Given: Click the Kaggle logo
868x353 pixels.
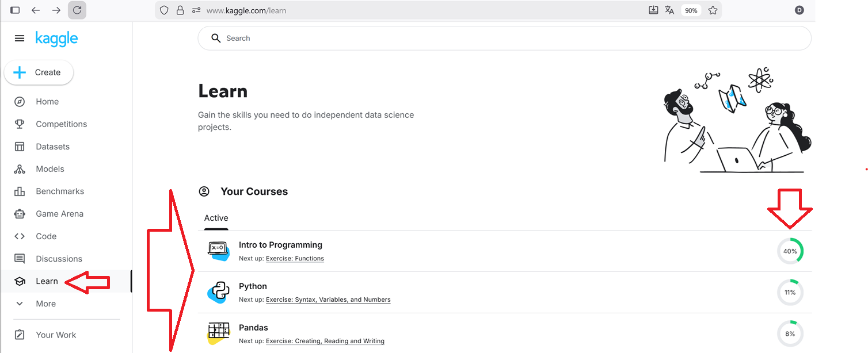Looking at the screenshot, I should coord(56,39).
